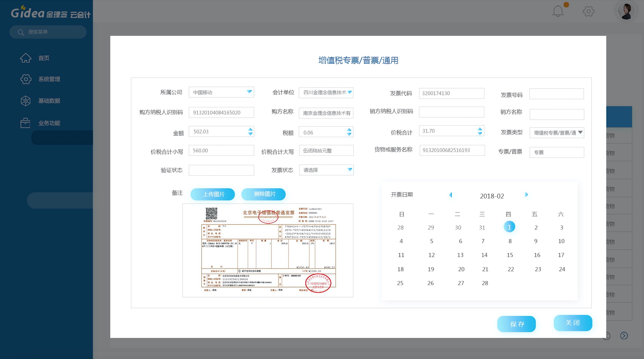The width and height of the screenshot is (644, 359).
Task: Click the 首页 home icon
Action: click(x=26, y=58)
